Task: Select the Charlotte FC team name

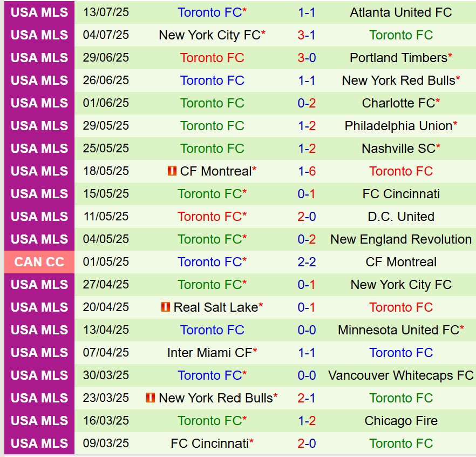Action: (398, 103)
